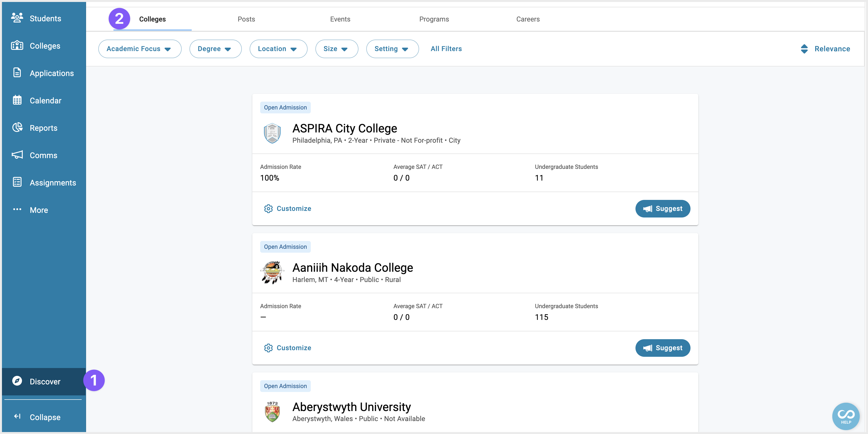Click the Comms megaphone icon
Screen dimensions: 868x434
point(17,155)
